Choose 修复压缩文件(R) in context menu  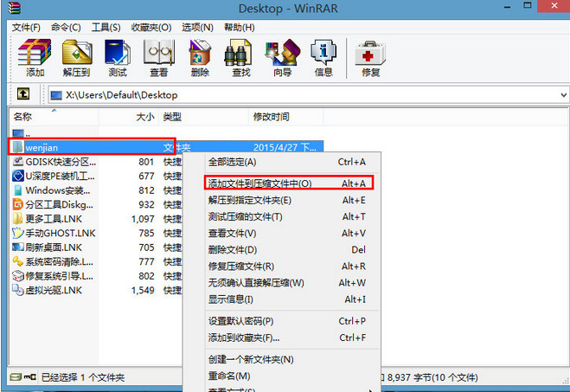[x=287, y=267]
